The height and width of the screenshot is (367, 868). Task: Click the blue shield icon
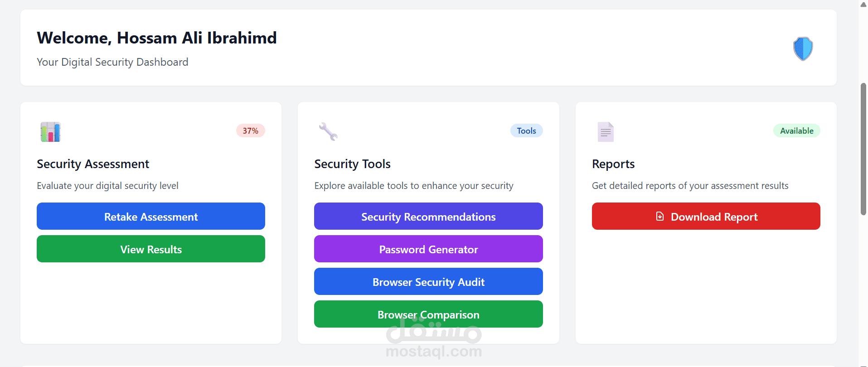point(803,48)
